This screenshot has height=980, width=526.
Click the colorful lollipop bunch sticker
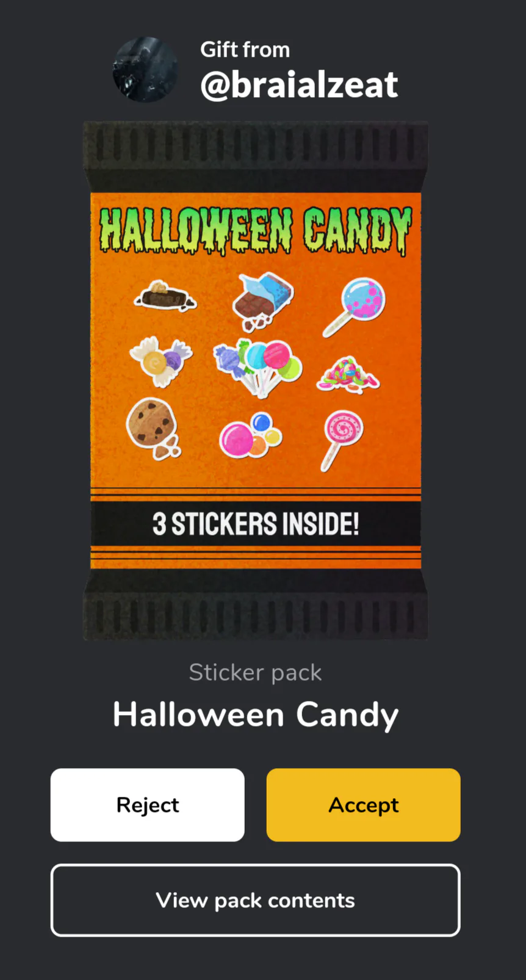[259, 368]
